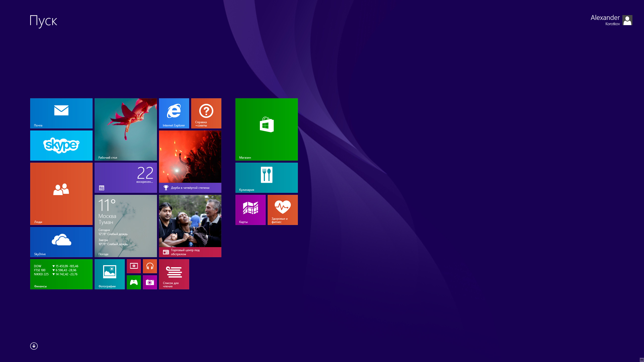Screen dimensions: 644x362
Task: Open Health and fitness (Здоровье и фитнес) tile
Action: click(283, 210)
